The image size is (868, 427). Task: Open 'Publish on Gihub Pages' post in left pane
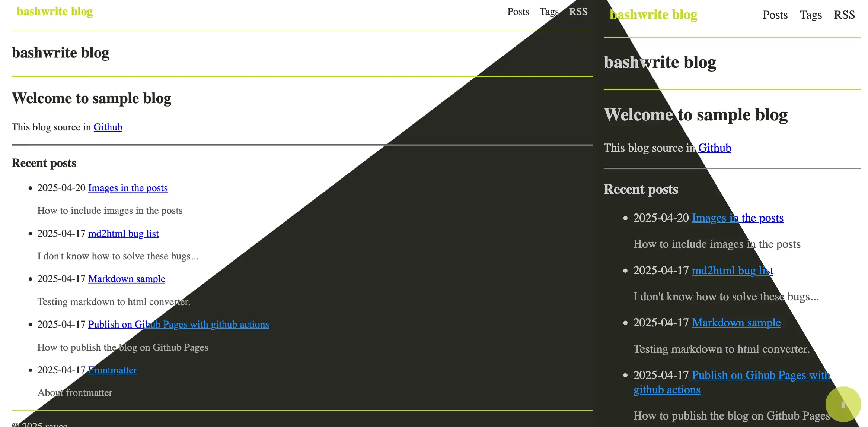coord(179,324)
